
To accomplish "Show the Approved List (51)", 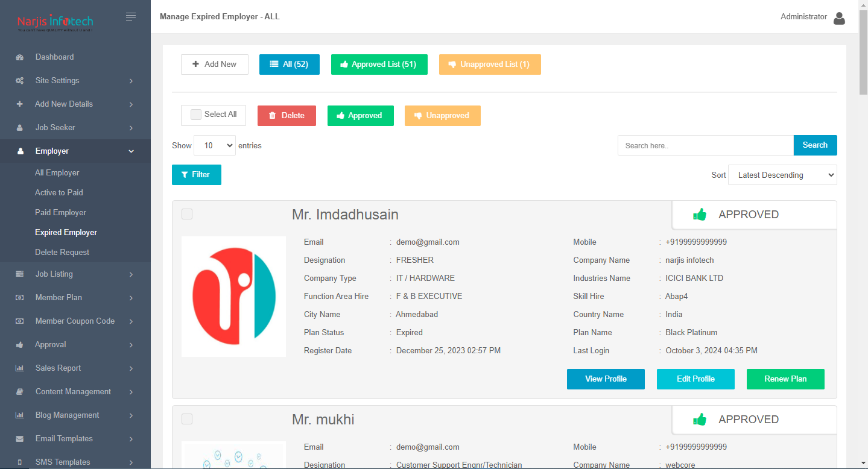I will coord(379,65).
